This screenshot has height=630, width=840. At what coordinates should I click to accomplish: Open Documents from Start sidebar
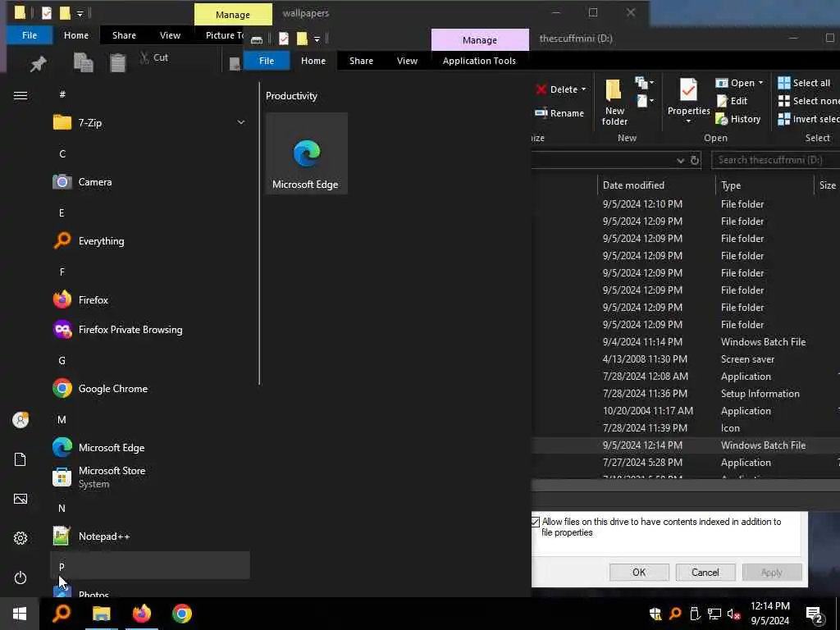coord(21,459)
